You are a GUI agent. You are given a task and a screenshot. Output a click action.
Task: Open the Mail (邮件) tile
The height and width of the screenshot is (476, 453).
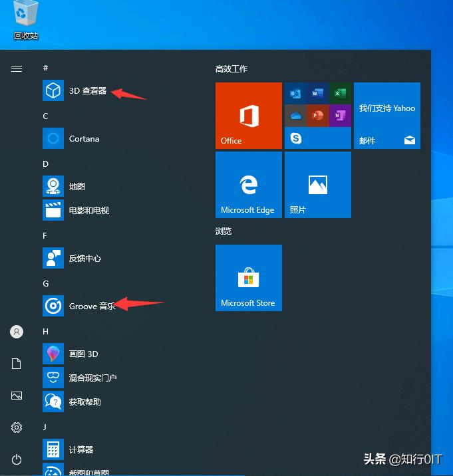pos(387,116)
